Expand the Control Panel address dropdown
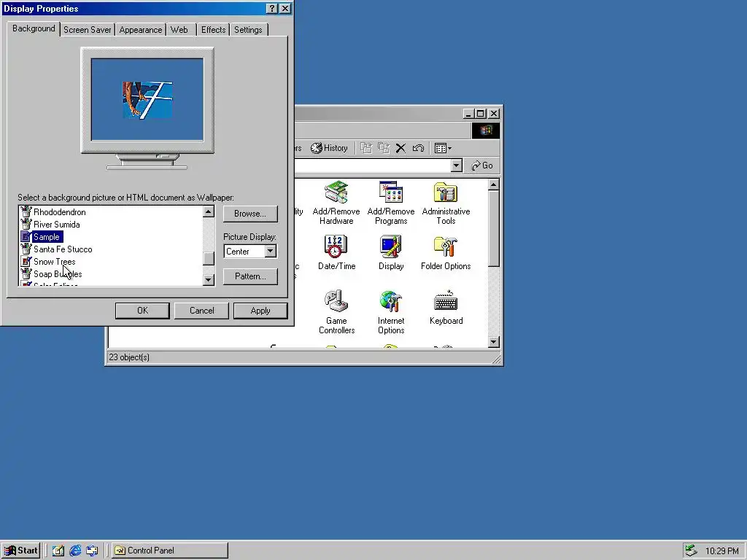 tap(457, 166)
